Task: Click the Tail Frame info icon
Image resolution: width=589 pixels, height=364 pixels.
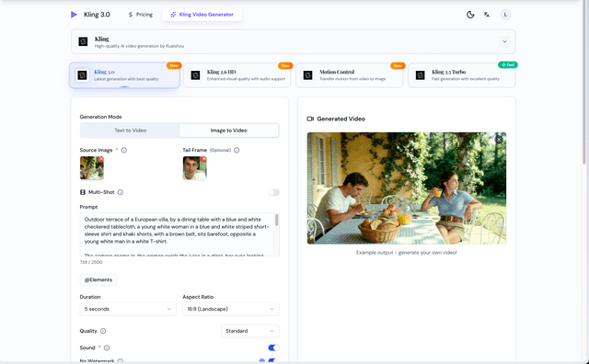Action: pos(237,150)
